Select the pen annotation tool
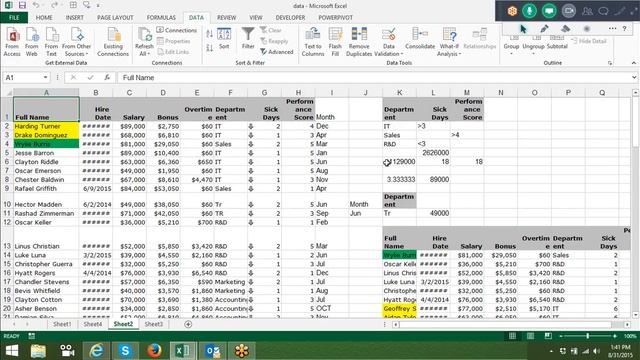The width and height of the screenshot is (640, 360). coord(544,29)
